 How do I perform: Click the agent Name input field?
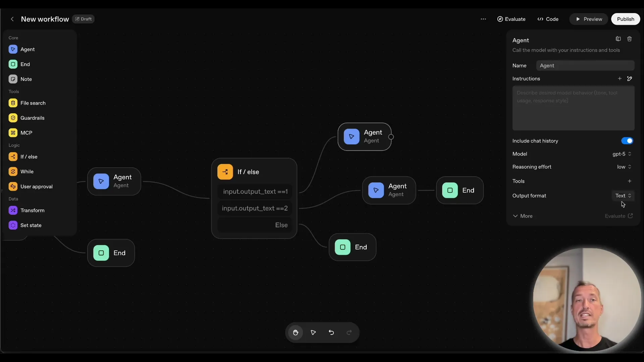pos(586,66)
